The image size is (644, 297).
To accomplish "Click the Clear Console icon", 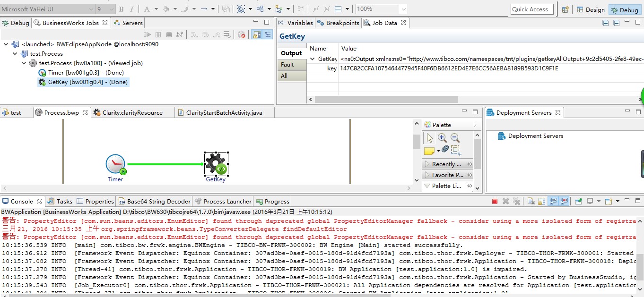I will [531, 201].
